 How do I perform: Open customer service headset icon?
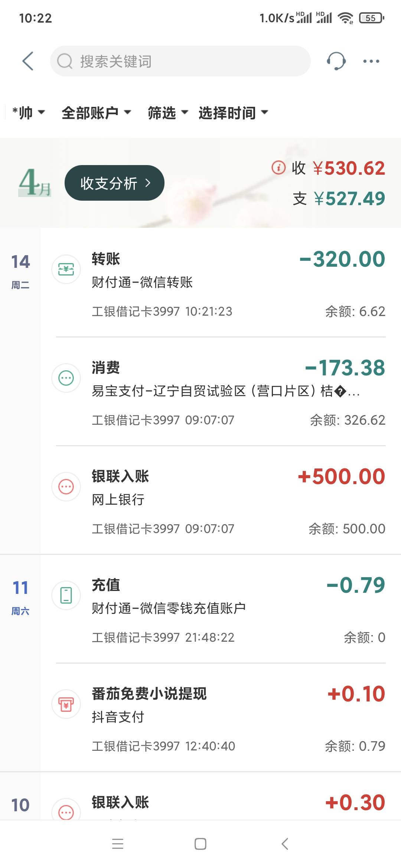click(x=336, y=61)
